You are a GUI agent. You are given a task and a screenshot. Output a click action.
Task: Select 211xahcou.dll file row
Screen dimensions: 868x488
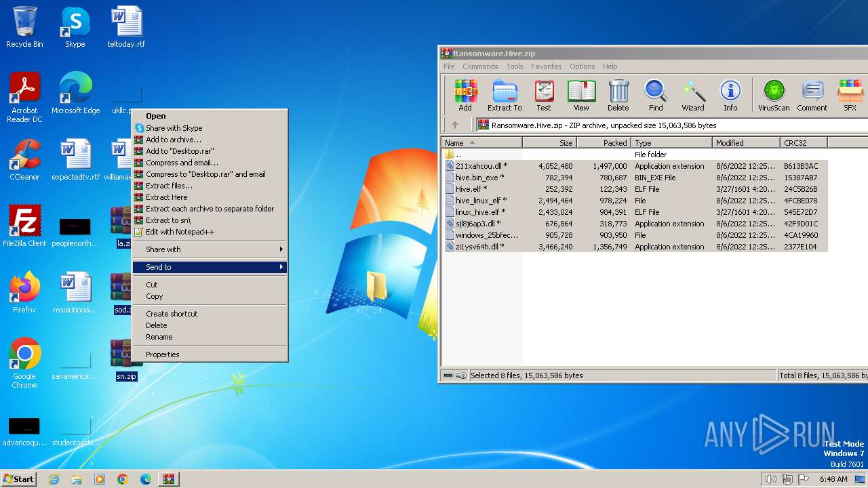click(x=635, y=165)
